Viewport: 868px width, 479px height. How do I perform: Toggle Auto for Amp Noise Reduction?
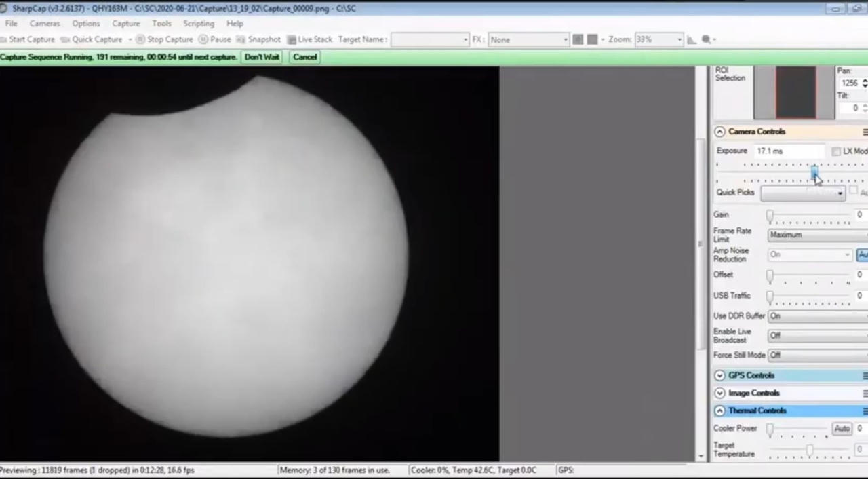[x=862, y=255]
